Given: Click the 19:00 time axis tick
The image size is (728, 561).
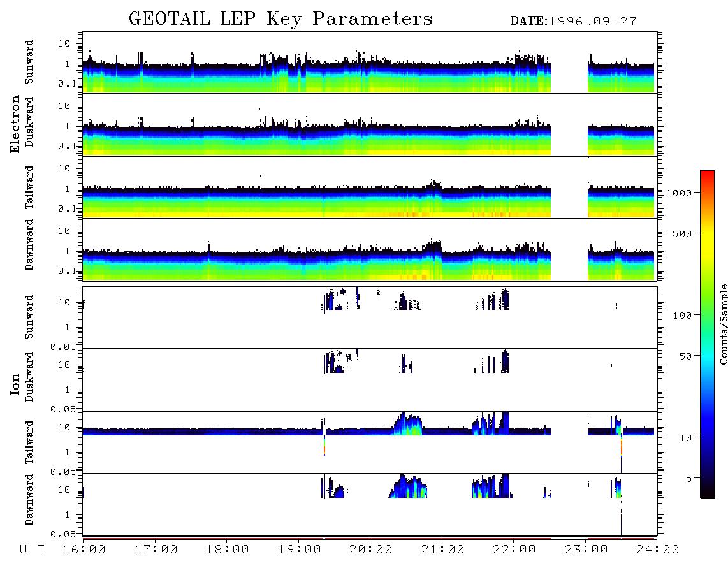Looking at the screenshot, I should 300,550.
